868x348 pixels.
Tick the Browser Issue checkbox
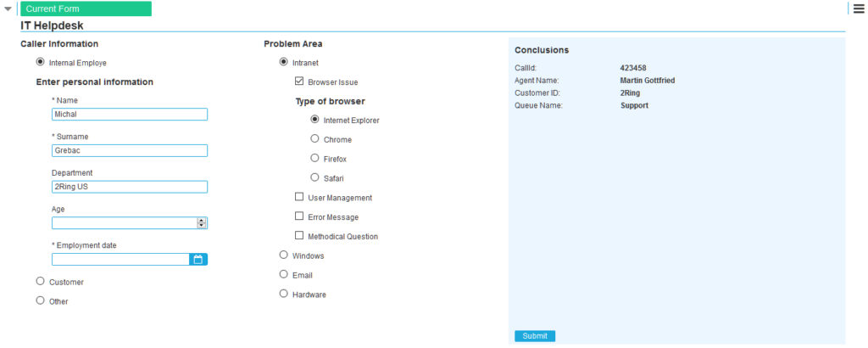click(x=299, y=81)
